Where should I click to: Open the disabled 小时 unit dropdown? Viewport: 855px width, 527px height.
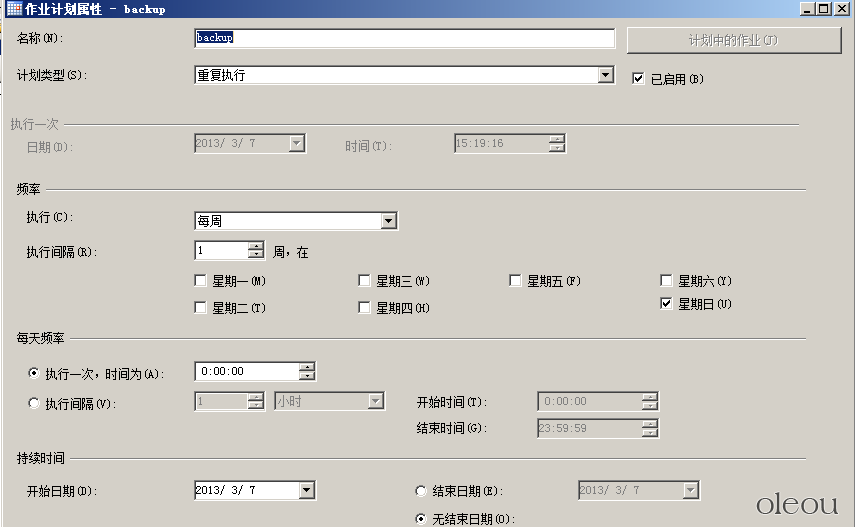coord(375,402)
